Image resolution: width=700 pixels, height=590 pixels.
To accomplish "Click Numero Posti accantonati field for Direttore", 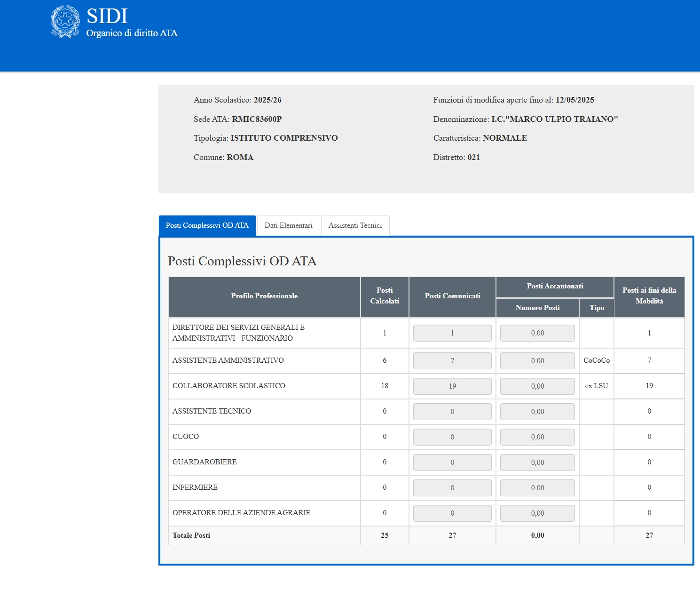I will click(537, 333).
